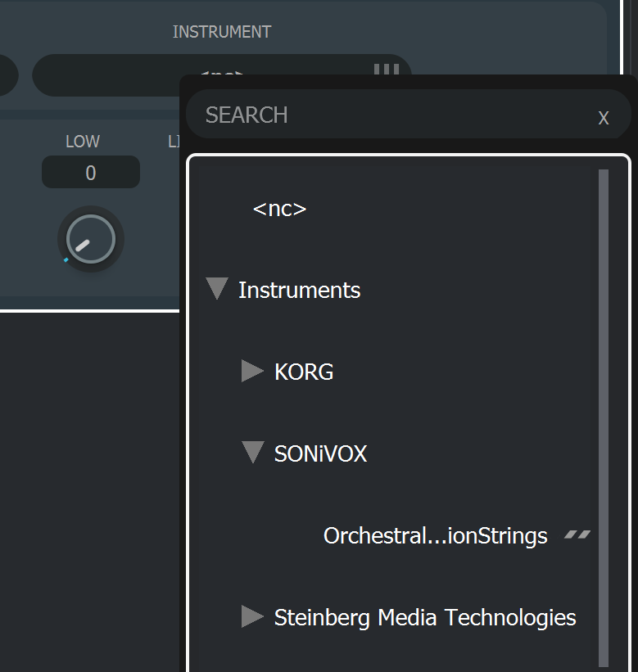
Task: Collapse the Instruments group triangle
Action: 217,289
